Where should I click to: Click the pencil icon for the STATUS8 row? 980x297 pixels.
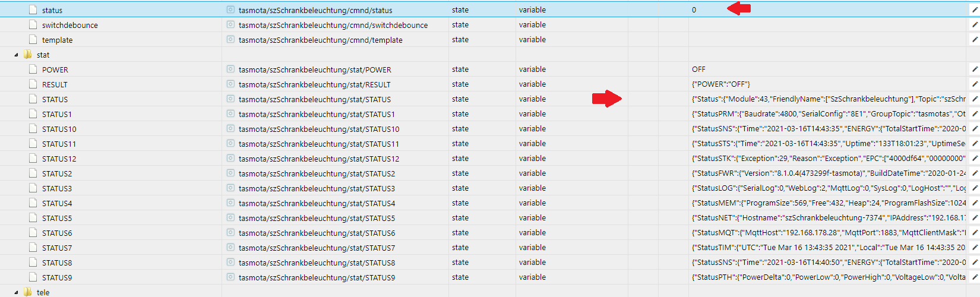point(974,263)
